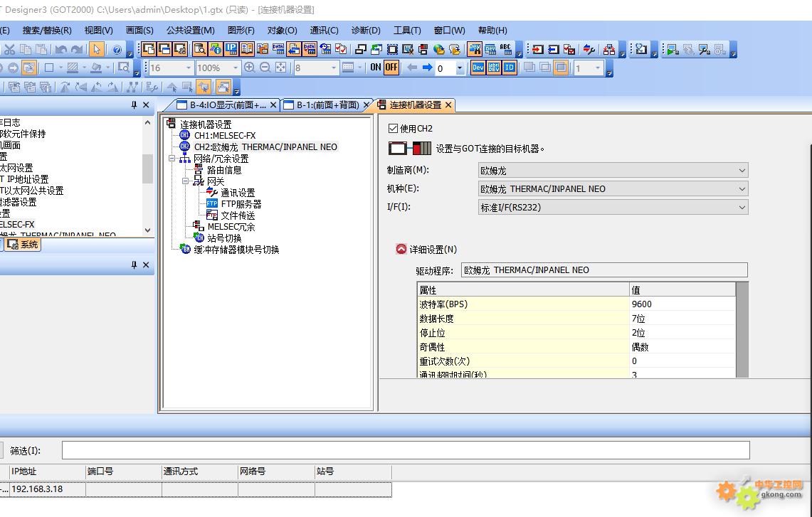Open the 系统 panel tab
The height and width of the screenshot is (517, 812).
[x=23, y=244]
